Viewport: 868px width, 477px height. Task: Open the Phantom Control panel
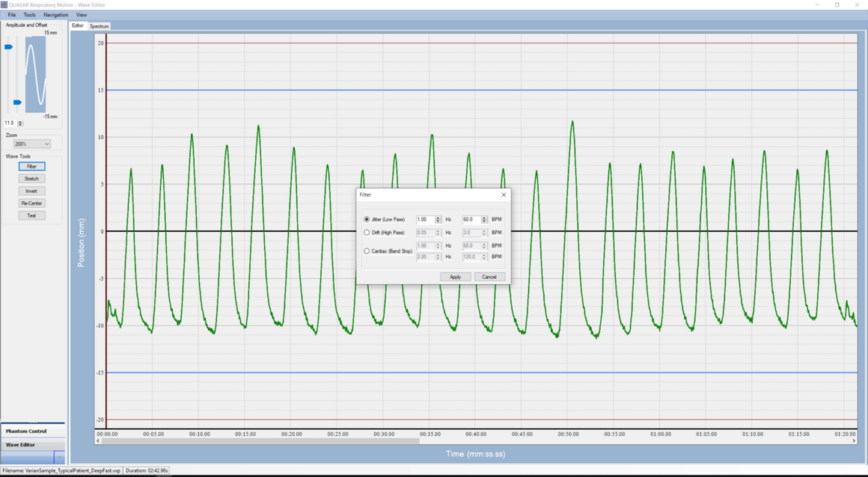27,431
